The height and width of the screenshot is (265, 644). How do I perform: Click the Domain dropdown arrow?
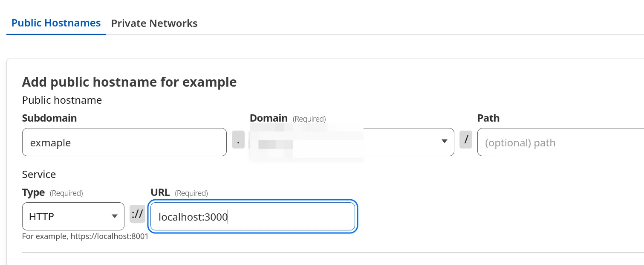pos(444,141)
